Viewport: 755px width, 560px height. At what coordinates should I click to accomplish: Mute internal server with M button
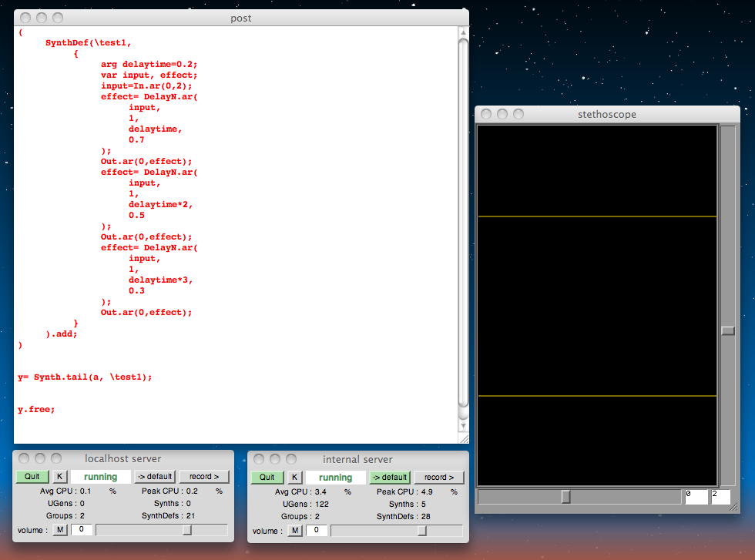click(295, 531)
